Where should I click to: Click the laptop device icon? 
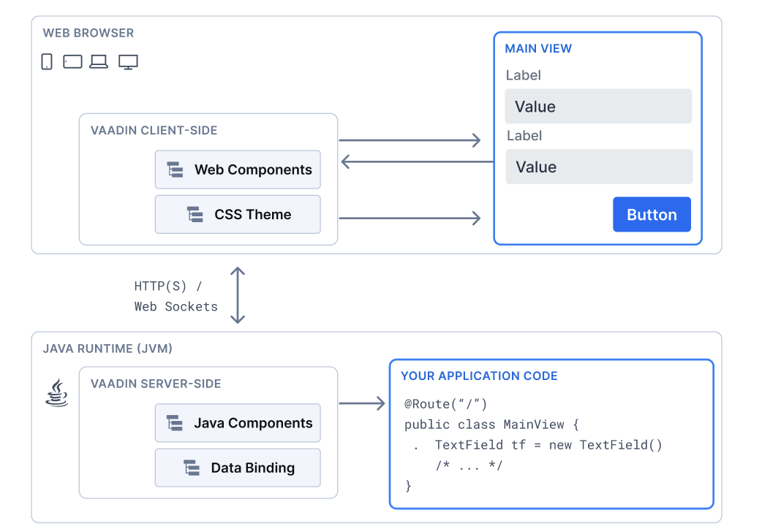99,61
